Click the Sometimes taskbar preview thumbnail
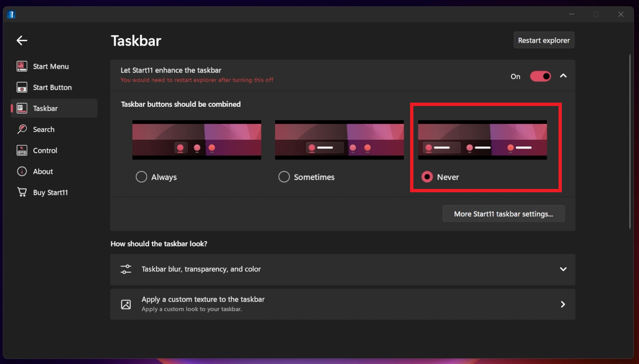 pyautogui.click(x=339, y=140)
